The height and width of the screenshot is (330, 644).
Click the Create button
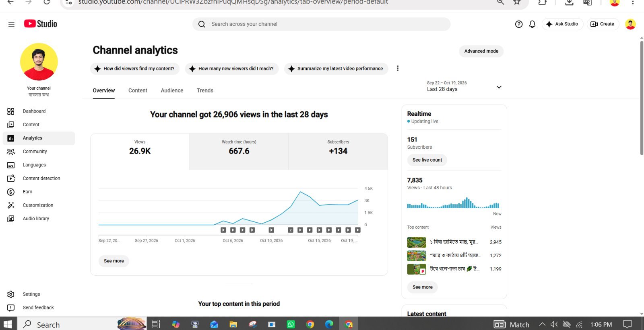(x=603, y=24)
